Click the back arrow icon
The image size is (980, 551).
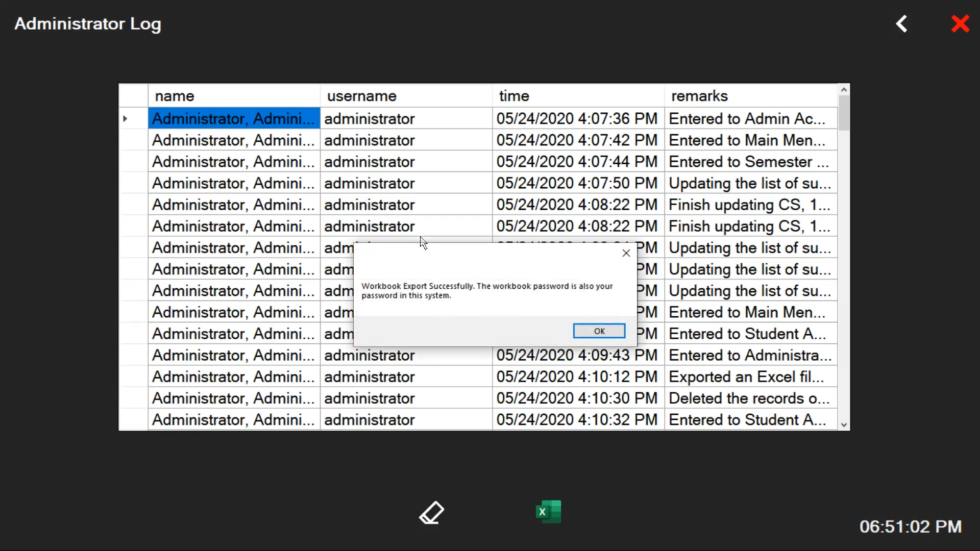point(902,24)
